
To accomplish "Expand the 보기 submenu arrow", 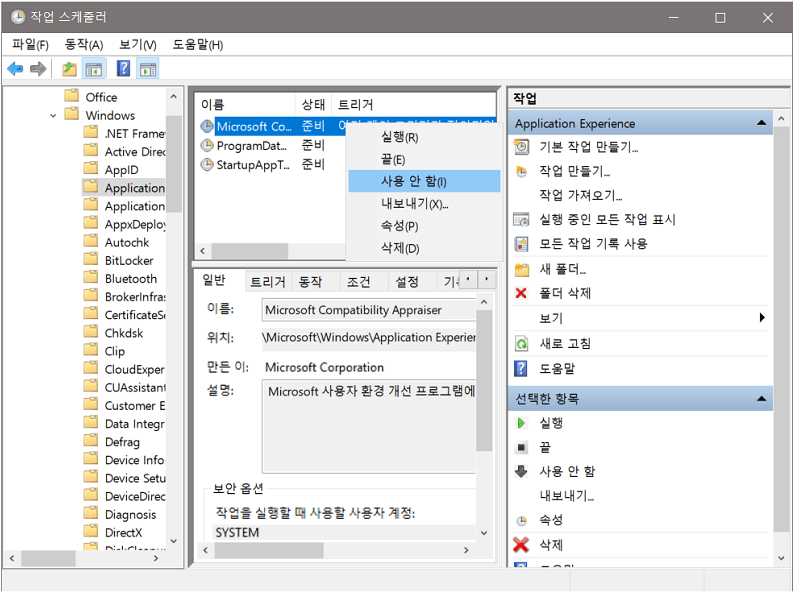I will pyautogui.click(x=762, y=318).
